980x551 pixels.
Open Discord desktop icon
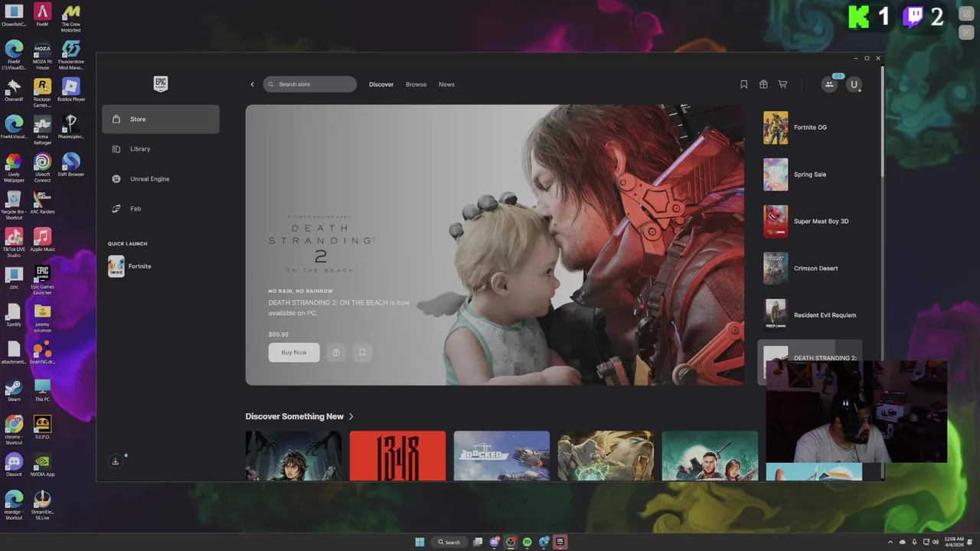click(x=14, y=465)
